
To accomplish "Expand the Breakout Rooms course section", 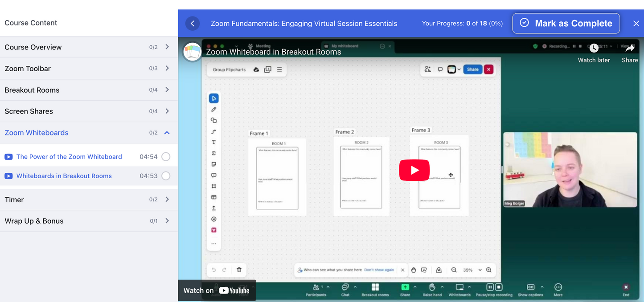I will click(167, 90).
